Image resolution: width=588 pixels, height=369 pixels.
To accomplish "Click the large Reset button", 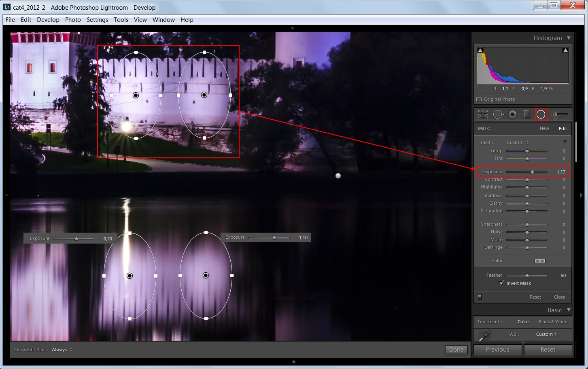I will click(x=548, y=350).
